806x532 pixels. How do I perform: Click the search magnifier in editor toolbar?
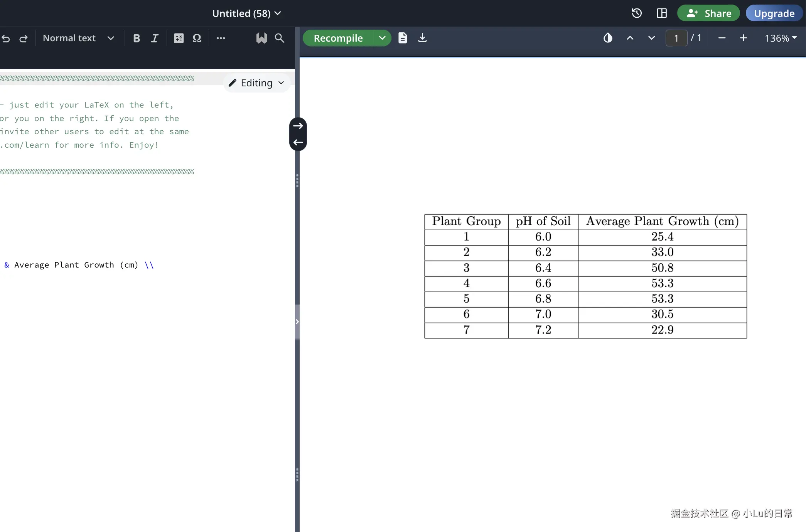(279, 38)
